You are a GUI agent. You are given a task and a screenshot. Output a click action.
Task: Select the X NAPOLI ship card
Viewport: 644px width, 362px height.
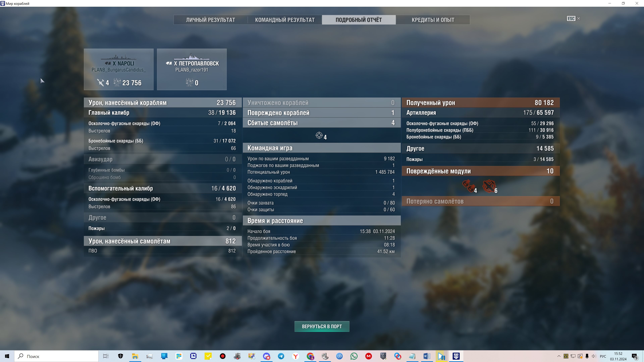coord(119,69)
